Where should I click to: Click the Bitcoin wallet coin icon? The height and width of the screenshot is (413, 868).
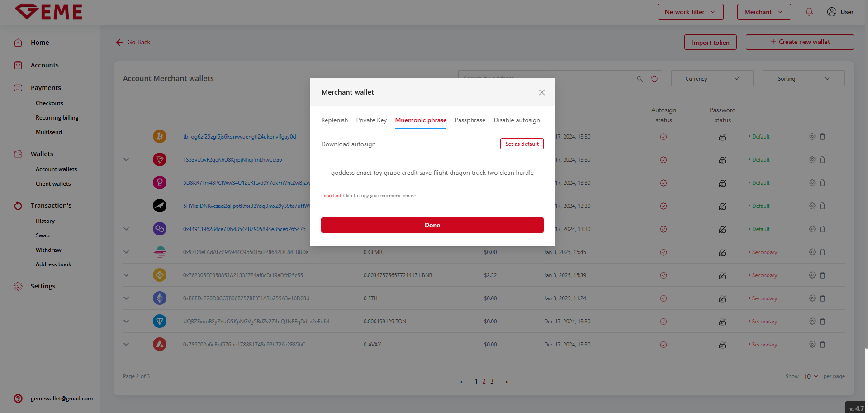tap(159, 136)
